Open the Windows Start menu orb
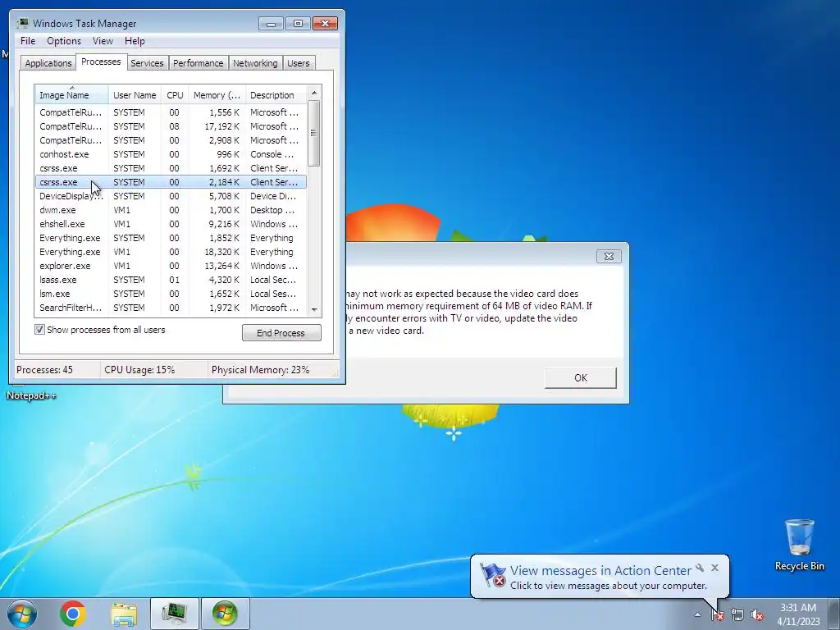 22,614
